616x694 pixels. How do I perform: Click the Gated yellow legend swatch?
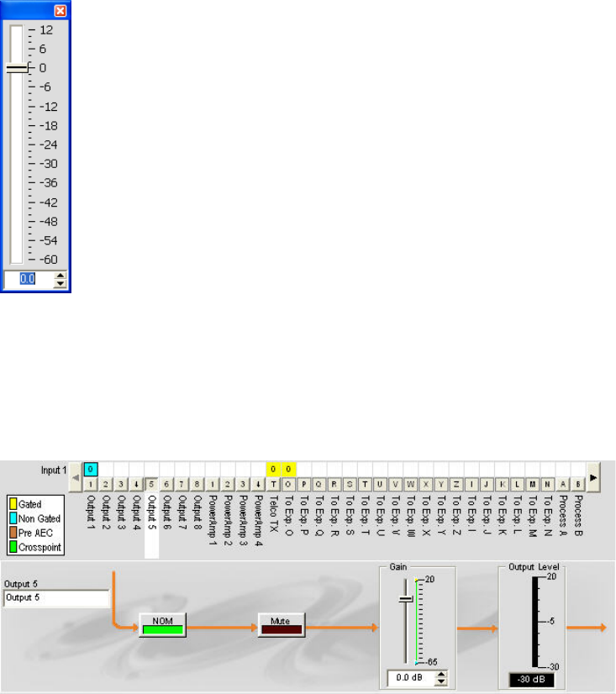coord(13,503)
